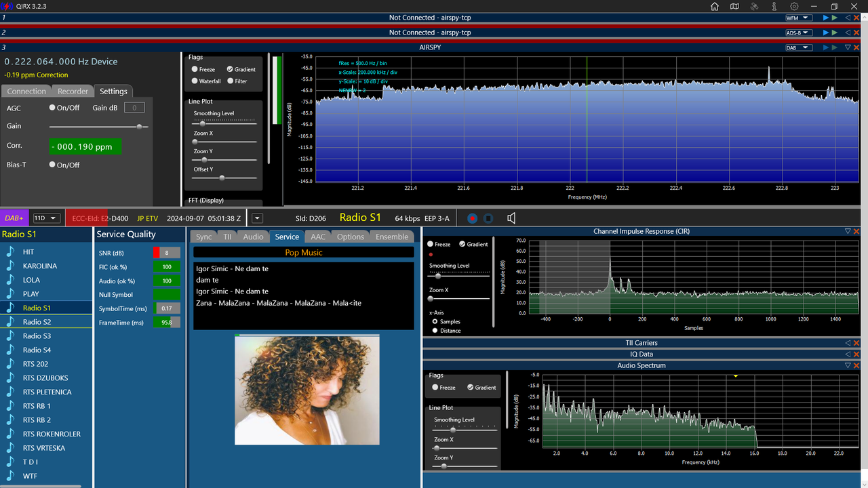Toggle Gradient in spectrum Flags
868x488 pixels.
230,69
